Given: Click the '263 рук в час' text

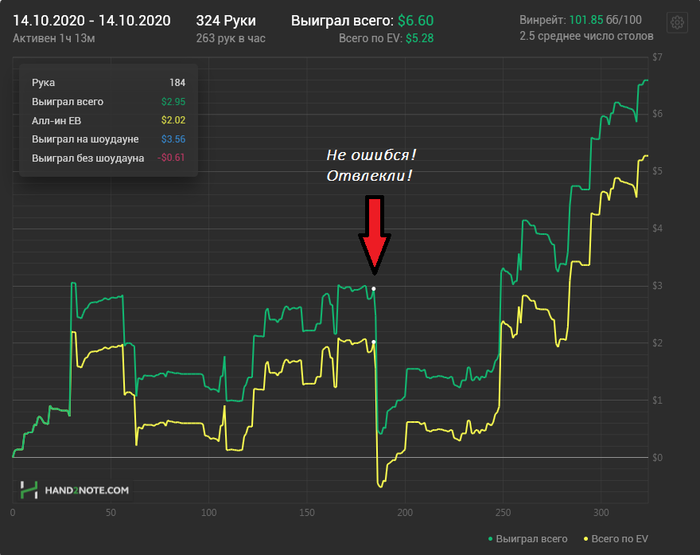Looking at the screenshot, I should coord(230,38).
